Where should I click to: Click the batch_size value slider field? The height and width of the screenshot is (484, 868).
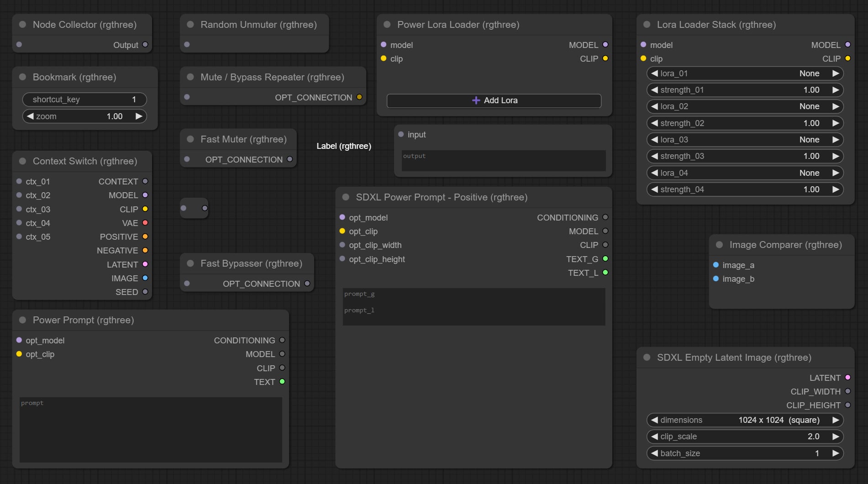tap(745, 453)
